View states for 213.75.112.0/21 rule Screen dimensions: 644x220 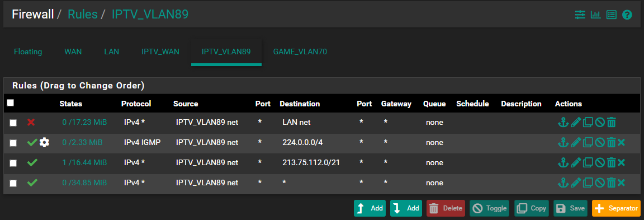click(x=84, y=162)
